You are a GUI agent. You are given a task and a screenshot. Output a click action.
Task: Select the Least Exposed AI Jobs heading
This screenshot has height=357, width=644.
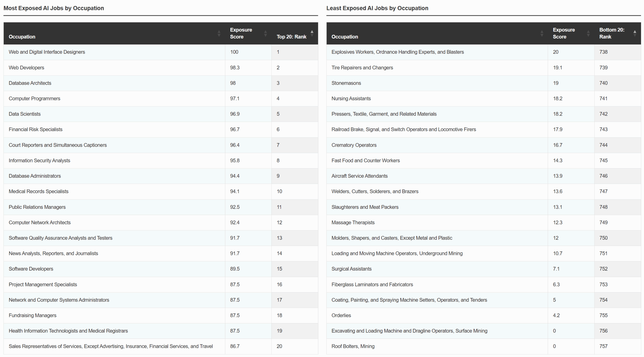click(x=377, y=8)
